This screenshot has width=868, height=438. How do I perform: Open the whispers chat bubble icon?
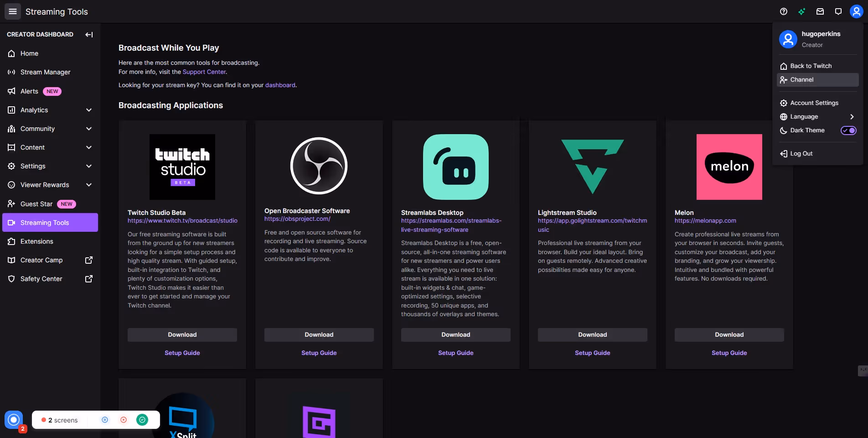coord(838,11)
